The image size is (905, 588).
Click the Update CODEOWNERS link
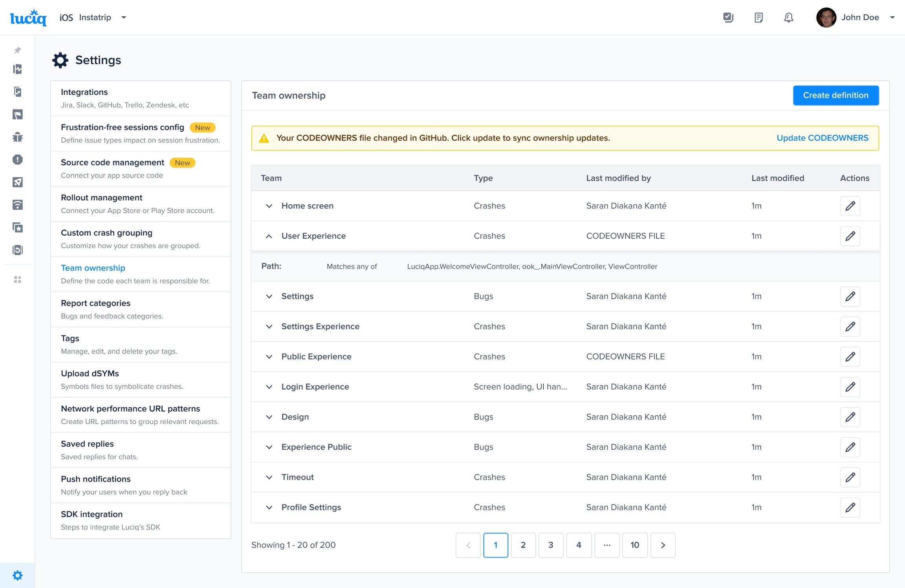822,138
